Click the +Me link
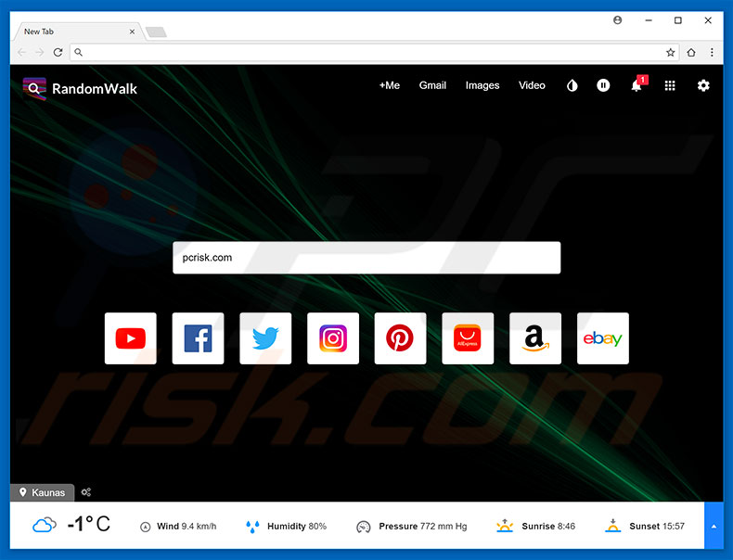This screenshot has width=733, height=560. tap(390, 85)
